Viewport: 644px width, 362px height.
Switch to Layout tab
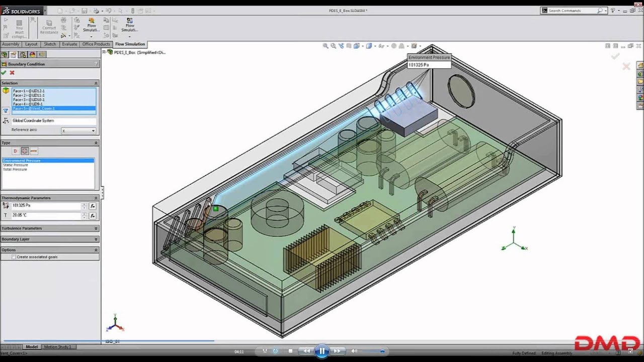(31, 44)
